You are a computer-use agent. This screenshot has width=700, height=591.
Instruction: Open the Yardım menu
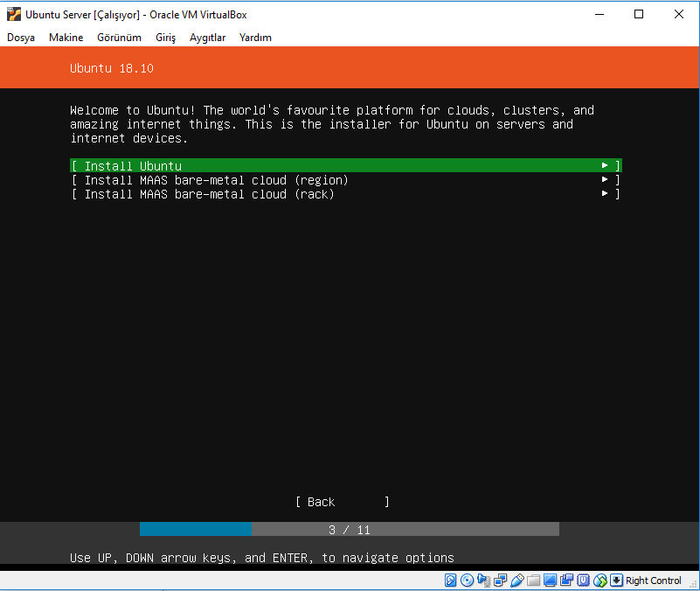[x=255, y=38]
